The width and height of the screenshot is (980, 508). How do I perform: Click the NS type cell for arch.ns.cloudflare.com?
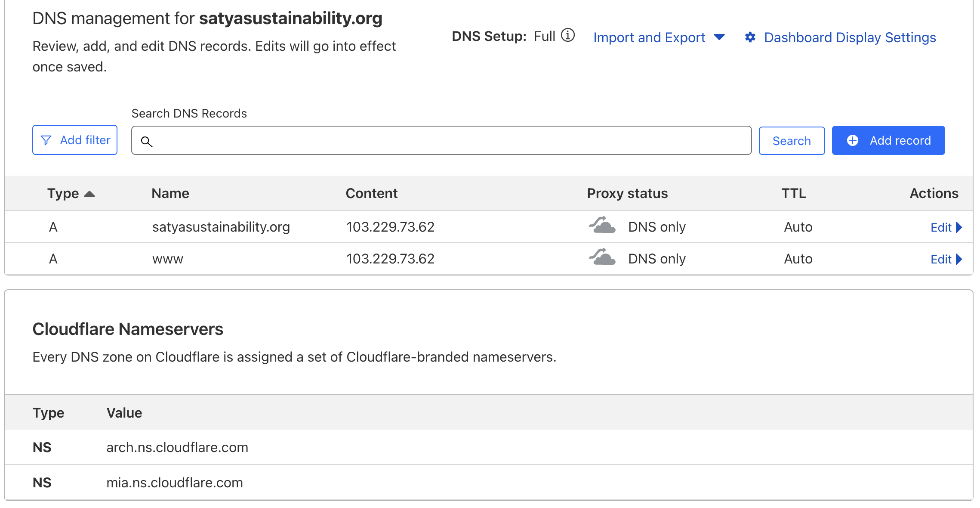pyautogui.click(x=42, y=447)
